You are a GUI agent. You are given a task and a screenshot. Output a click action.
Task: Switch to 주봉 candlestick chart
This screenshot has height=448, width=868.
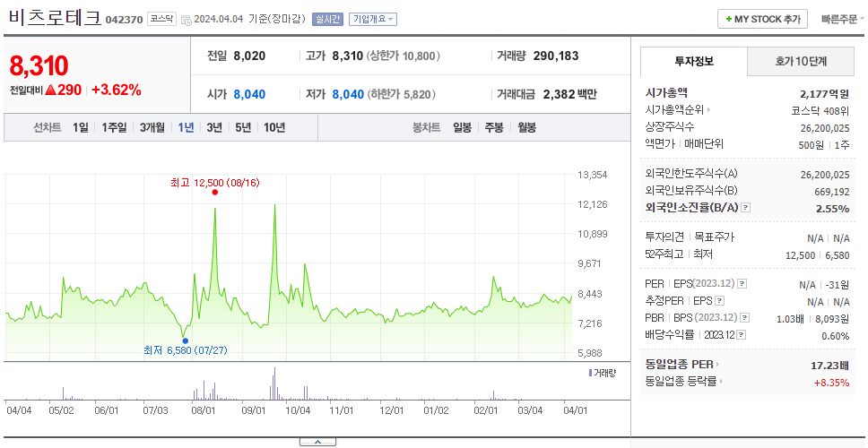tap(494, 128)
